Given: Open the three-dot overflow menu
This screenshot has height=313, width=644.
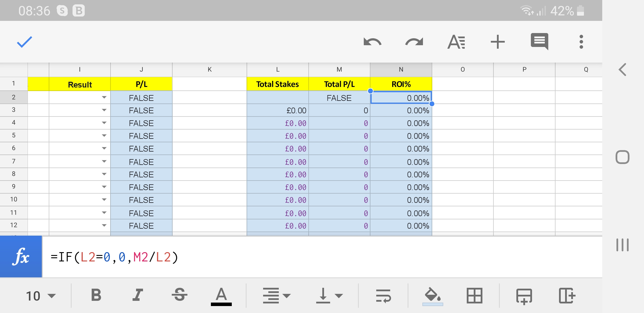Looking at the screenshot, I should (581, 42).
